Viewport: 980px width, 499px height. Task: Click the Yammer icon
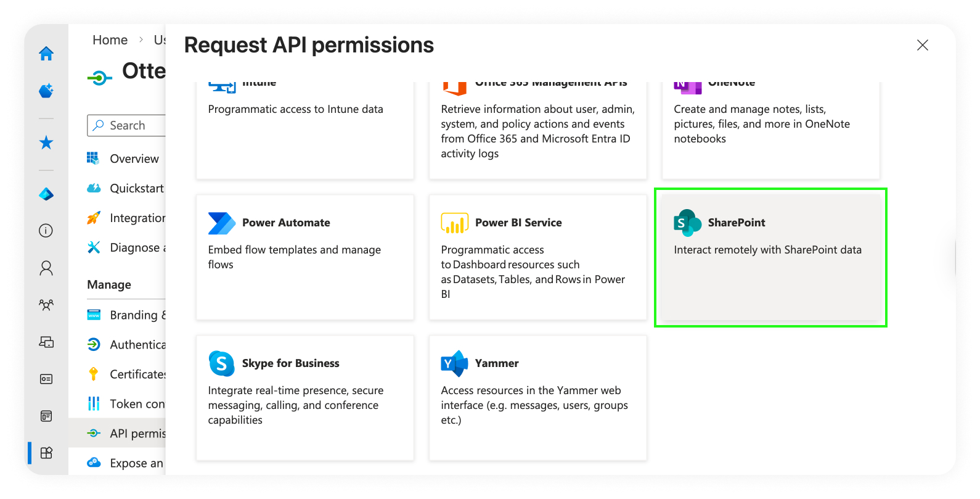(x=454, y=363)
